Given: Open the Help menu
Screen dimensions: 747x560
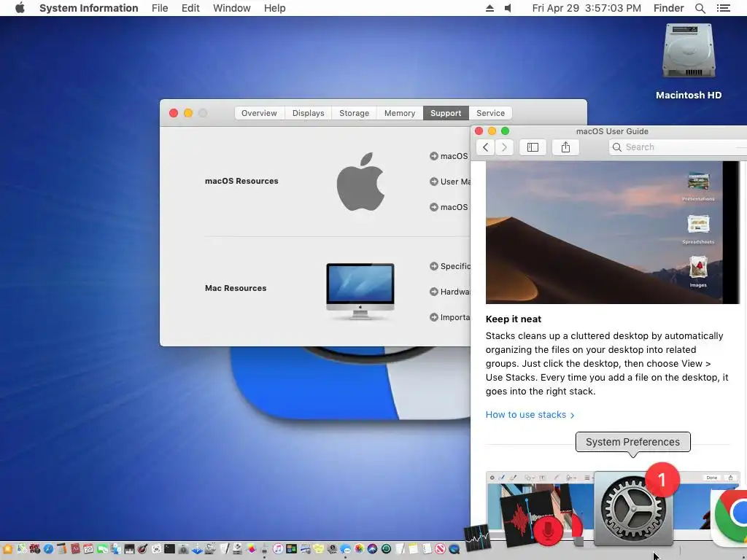Looking at the screenshot, I should [x=275, y=8].
